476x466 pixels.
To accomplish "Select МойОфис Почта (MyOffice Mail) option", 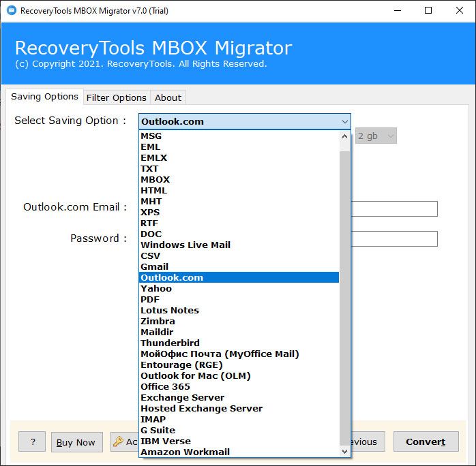I will tap(239, 354).
